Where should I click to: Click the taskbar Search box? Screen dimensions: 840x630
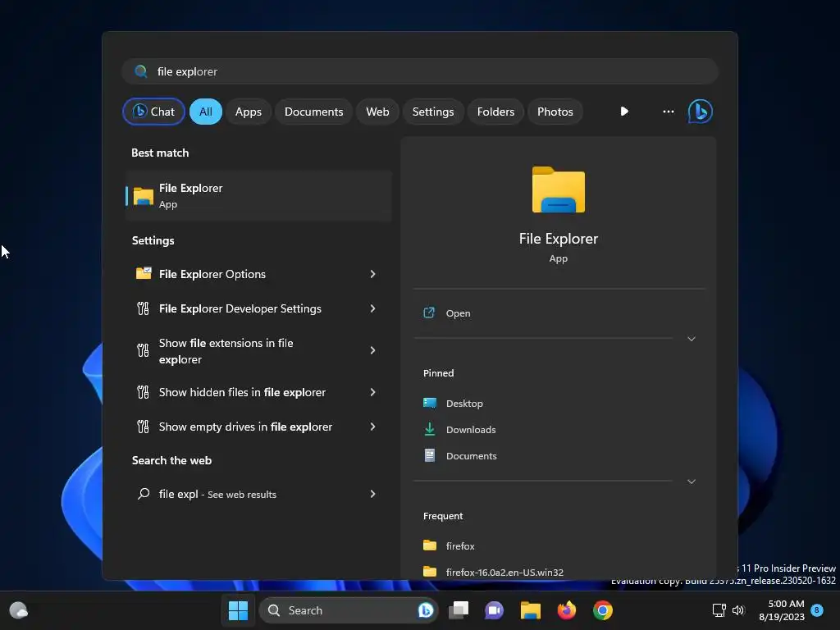pyautogui.click(x=349, y=610)
